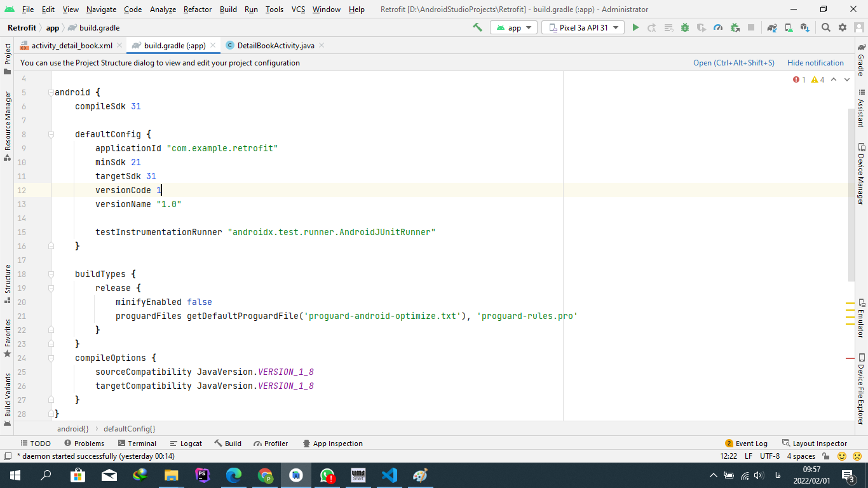Go to next highlighted error arrow
Image resolution: width=868 pixels, height=488 pixels.
click(848, 79)
